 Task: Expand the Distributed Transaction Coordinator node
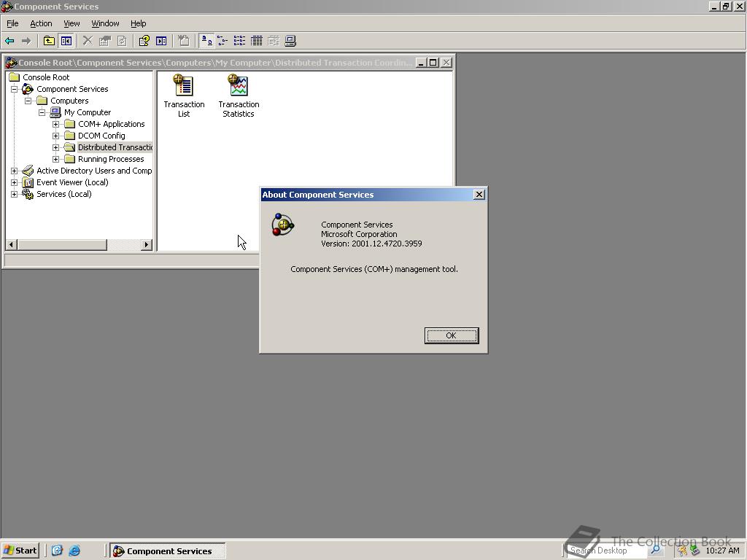55,147
